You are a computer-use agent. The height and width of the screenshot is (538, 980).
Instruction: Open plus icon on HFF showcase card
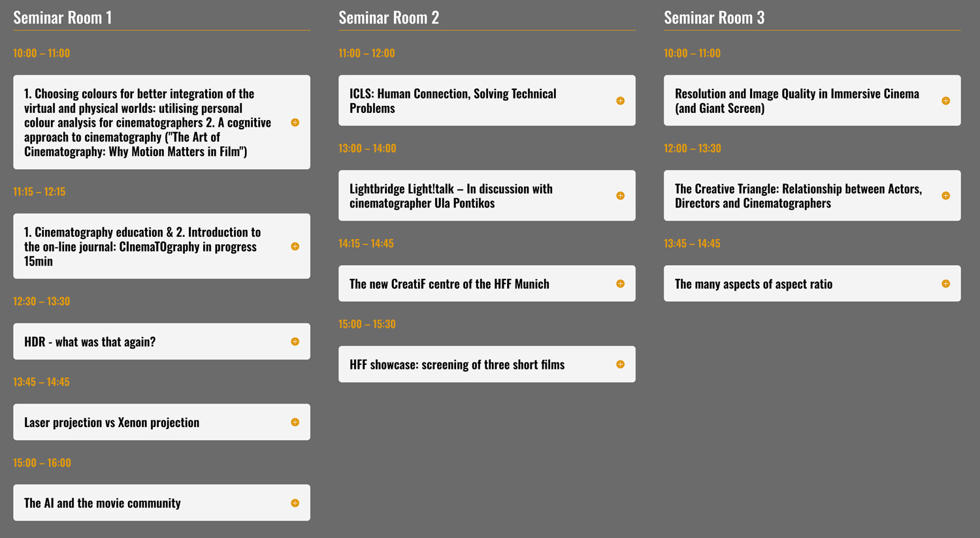tap(621, 364)
